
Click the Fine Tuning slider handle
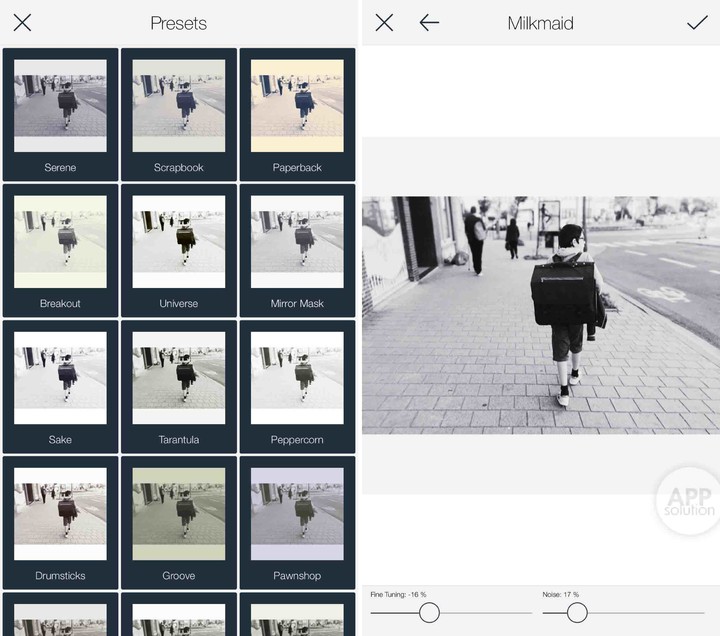(429, 612)
